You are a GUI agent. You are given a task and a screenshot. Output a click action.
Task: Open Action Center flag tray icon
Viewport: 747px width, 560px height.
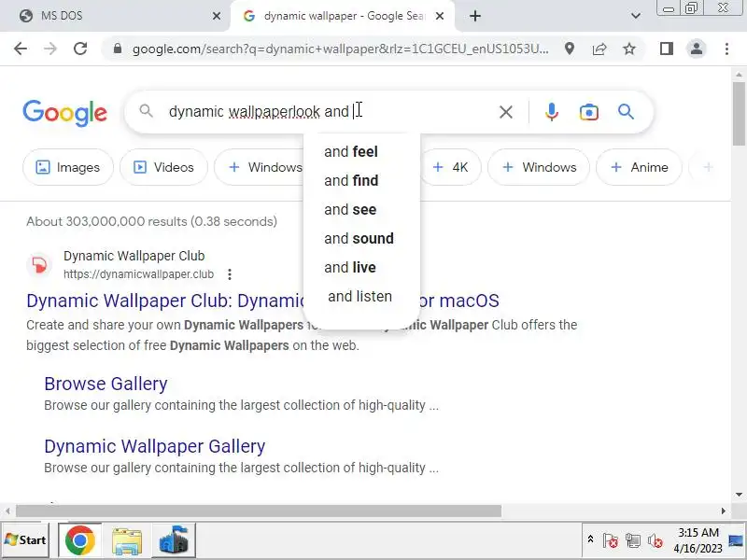(x=611, y=540)
